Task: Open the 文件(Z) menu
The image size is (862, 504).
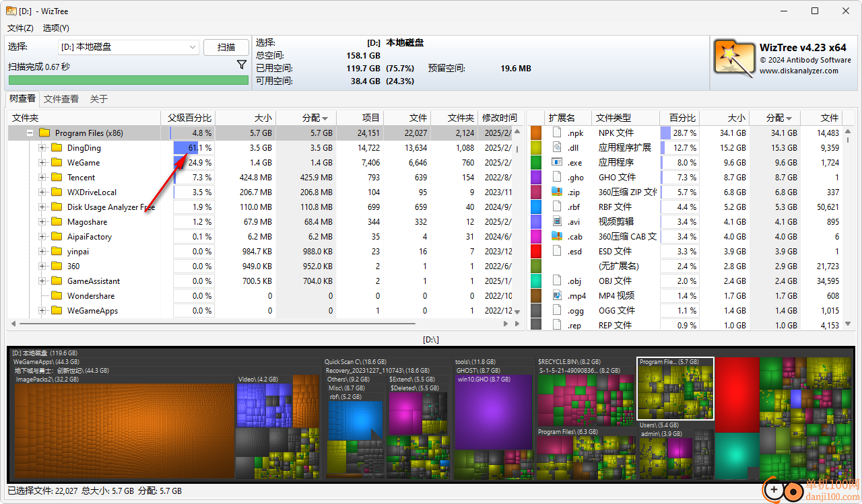Action: click(20, 28)
